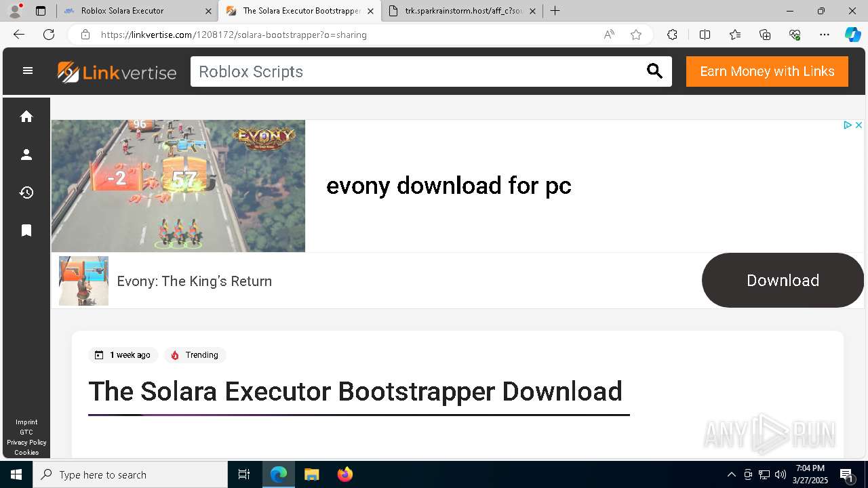Screen dimensions: 868x488
Task: Switch to trk.sparkrainstorm.host tab
Action: [462, 11]
